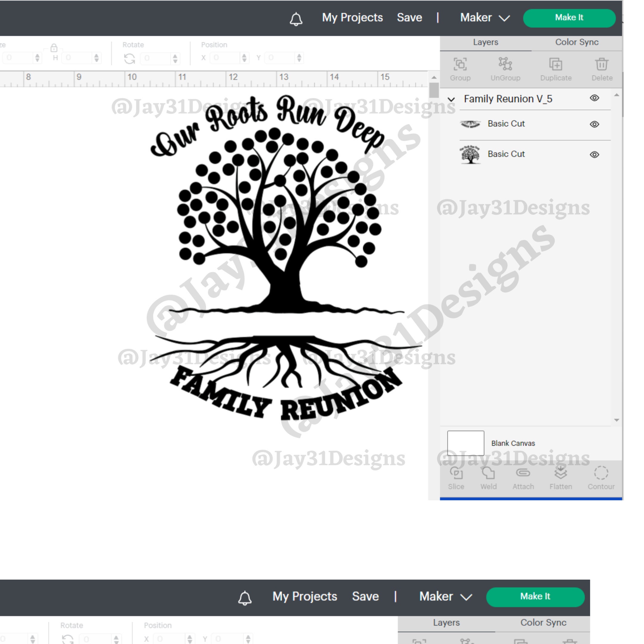Toggle the size aspect ratio lock
The width and height of the screenshot is (644, 644).
coord(54,48)
